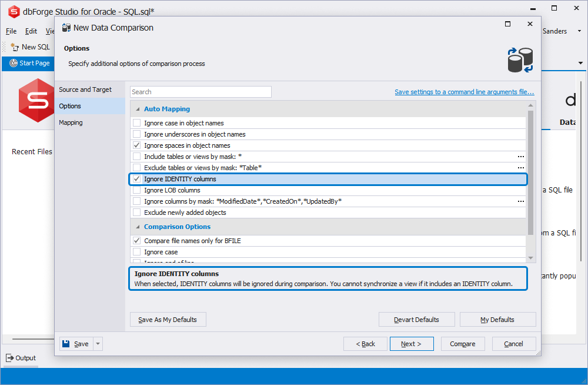Minimize the dbForge Studio main window
The height and width of the screenshot is (385, 588).
(533, 8)
